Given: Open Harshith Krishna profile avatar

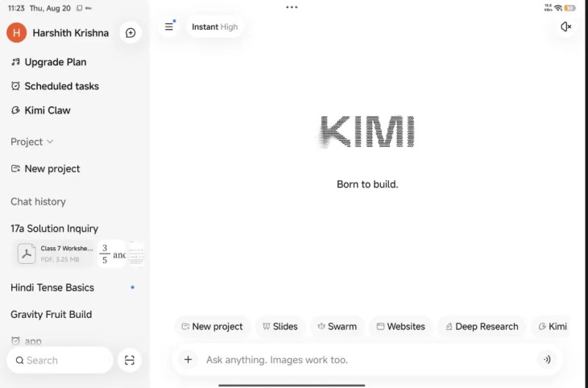Looking at the screenshot, I should [16, 33].
